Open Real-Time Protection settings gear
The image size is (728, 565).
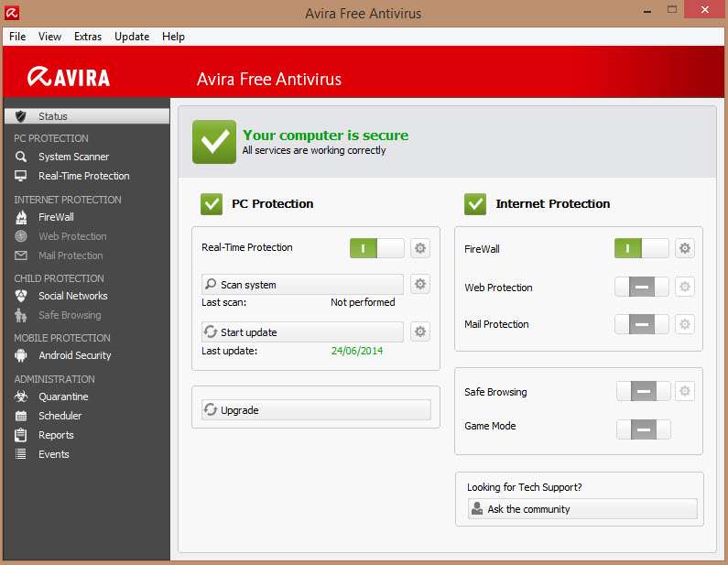[x=420, y=248]
